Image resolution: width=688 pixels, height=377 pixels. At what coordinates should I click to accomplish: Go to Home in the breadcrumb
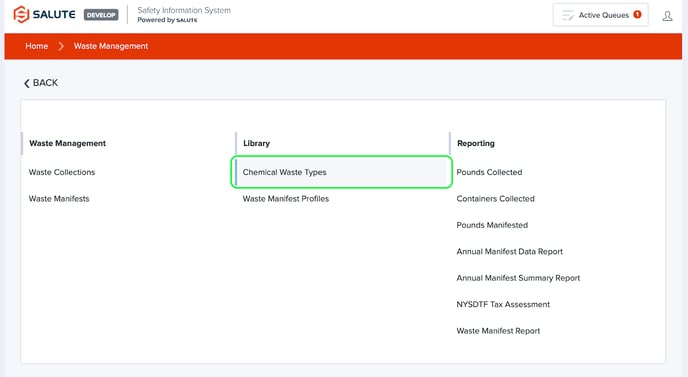point(36,46)
